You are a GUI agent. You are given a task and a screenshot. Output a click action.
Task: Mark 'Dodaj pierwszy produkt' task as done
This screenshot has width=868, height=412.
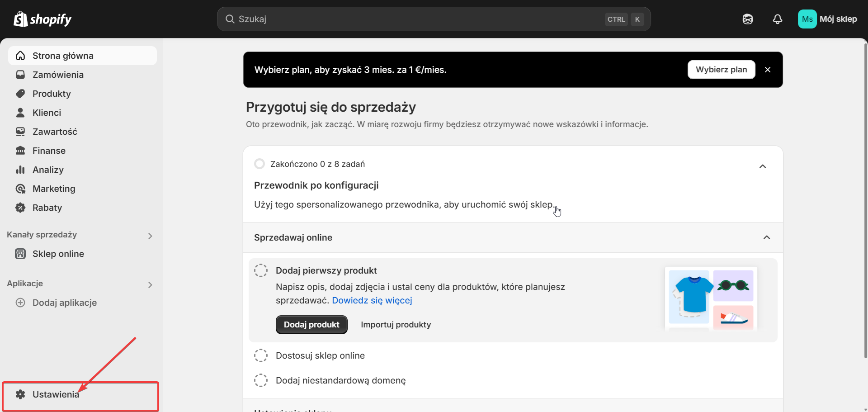pyautogui.click(x=261, y=270)
